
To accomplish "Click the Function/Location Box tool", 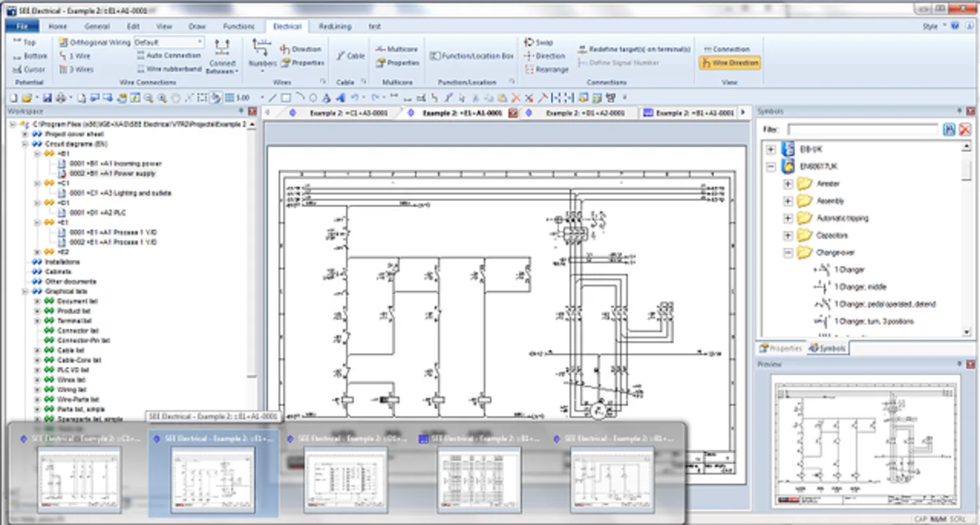I will tap(472, 56).
